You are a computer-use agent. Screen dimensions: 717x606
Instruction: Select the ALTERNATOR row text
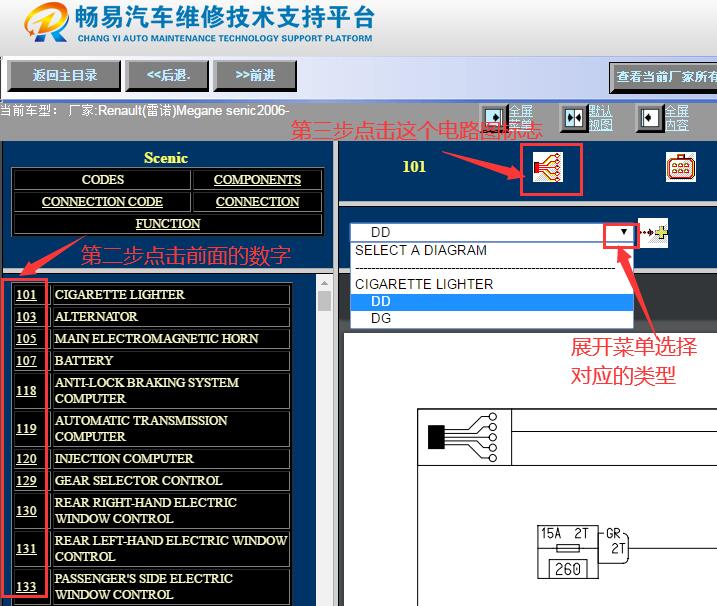(x=96, y=316)
